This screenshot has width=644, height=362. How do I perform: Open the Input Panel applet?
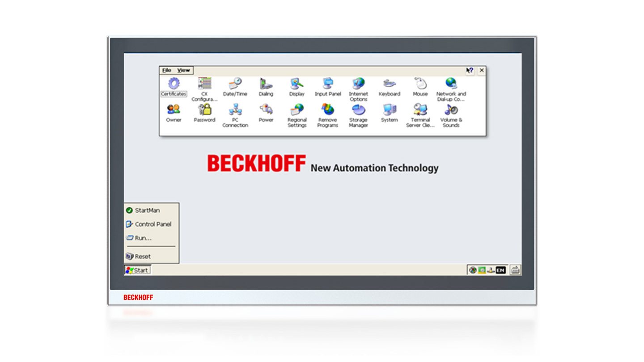[x=328, y=87]
